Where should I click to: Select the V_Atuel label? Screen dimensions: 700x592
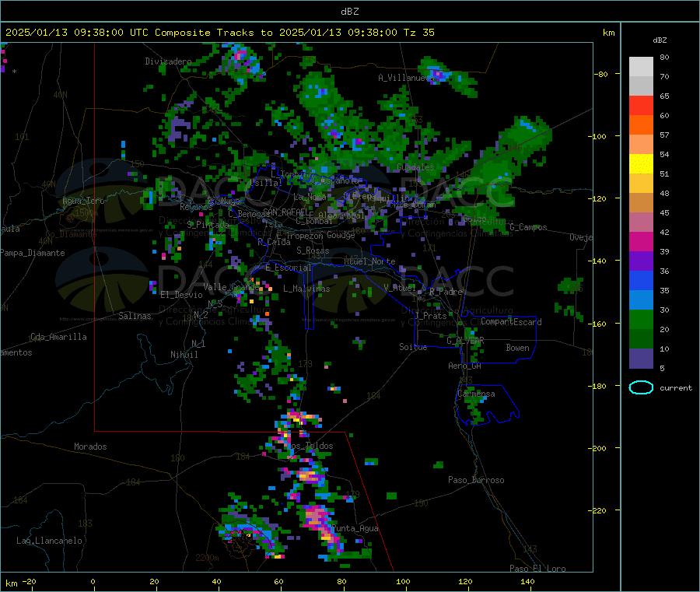(400, 288)
